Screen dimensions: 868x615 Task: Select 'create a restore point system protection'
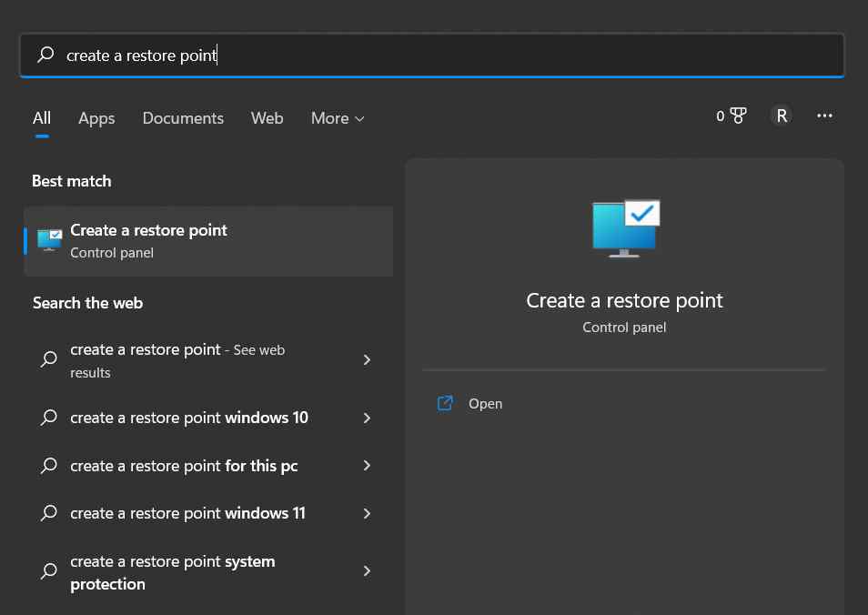208,572
